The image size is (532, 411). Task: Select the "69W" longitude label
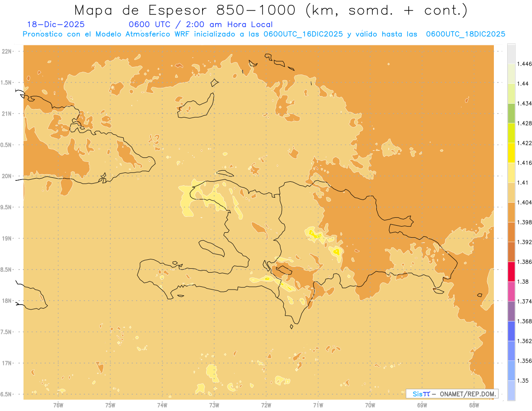pyautogui.click(x=422, y=405)
